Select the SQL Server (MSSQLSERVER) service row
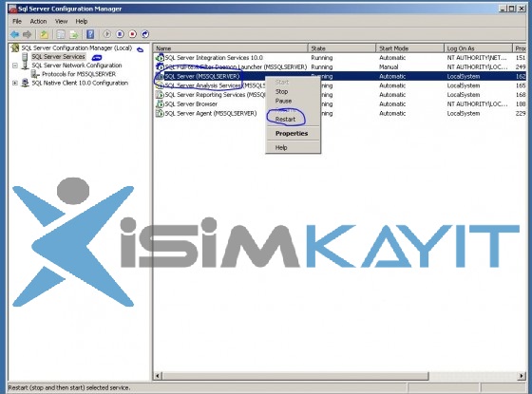The width and height of the screenshot is (532, 394). click(x=340, y=76)
